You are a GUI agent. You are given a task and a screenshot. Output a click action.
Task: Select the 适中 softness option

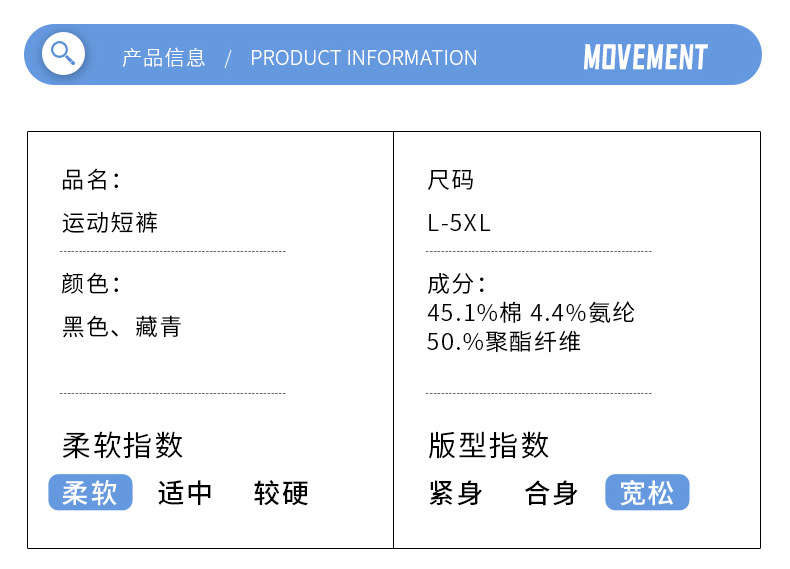click(x=185, y=492)
